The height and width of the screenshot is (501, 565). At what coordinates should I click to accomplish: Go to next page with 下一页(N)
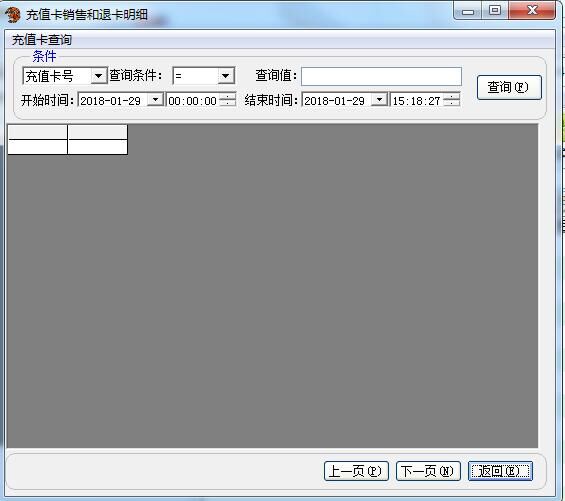click(x=428, y=471)
